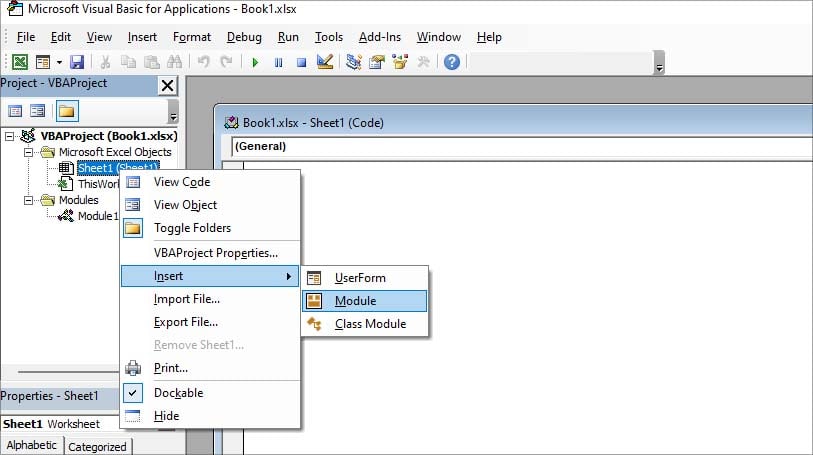Open the Format menu
Viewport: 813px width, 455px height.
192,37
